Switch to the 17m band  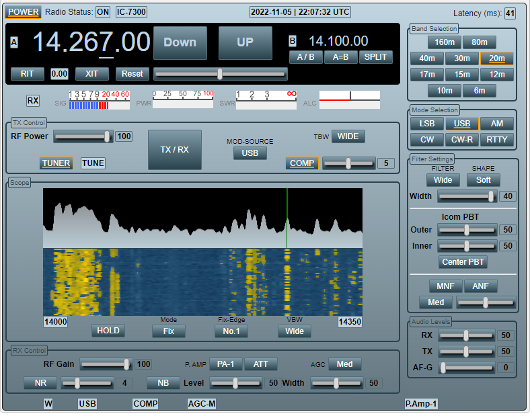click(x=428, y=75)
